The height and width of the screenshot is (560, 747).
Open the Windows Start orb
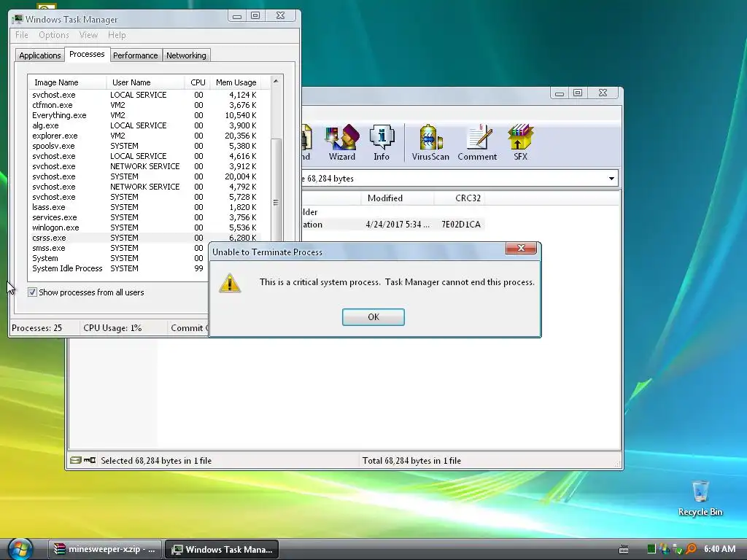[x=20, y=548]
